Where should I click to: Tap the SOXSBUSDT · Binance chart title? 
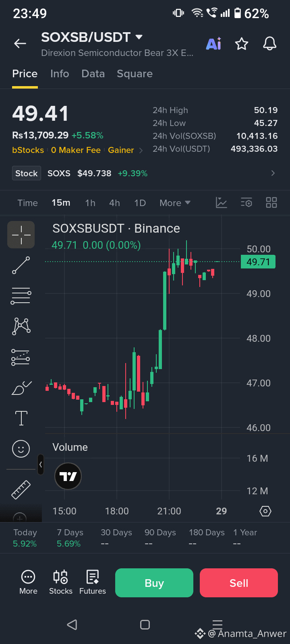[x=116, y=229]
